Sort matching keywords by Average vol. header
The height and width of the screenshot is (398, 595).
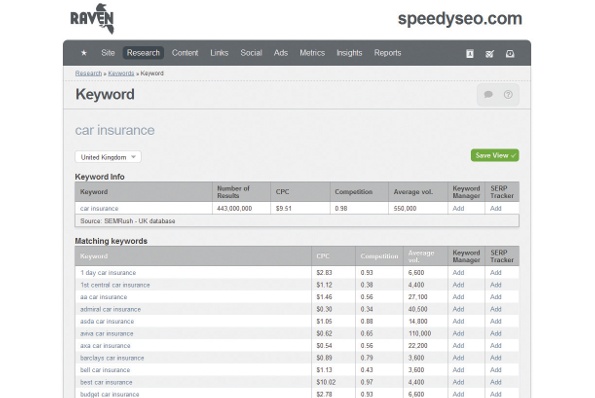coord(421,256)
